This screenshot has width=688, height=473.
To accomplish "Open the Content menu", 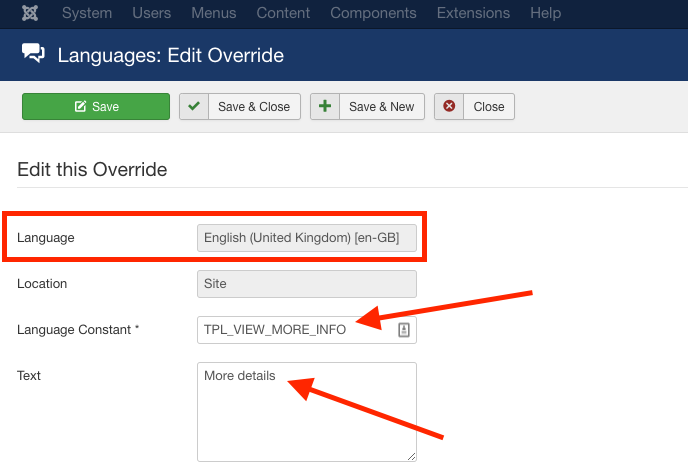I will 283,13.
